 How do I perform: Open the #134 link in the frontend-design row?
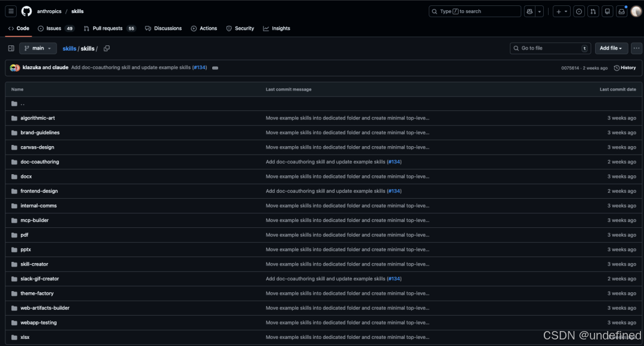coord(394,191)
